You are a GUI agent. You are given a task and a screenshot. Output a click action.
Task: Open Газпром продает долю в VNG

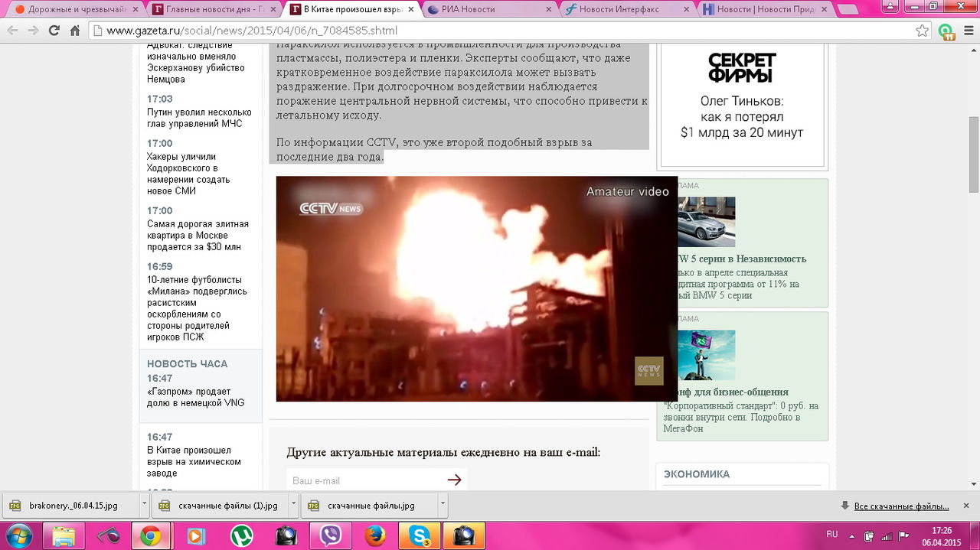pyautogui.click(x=195, y=397)
